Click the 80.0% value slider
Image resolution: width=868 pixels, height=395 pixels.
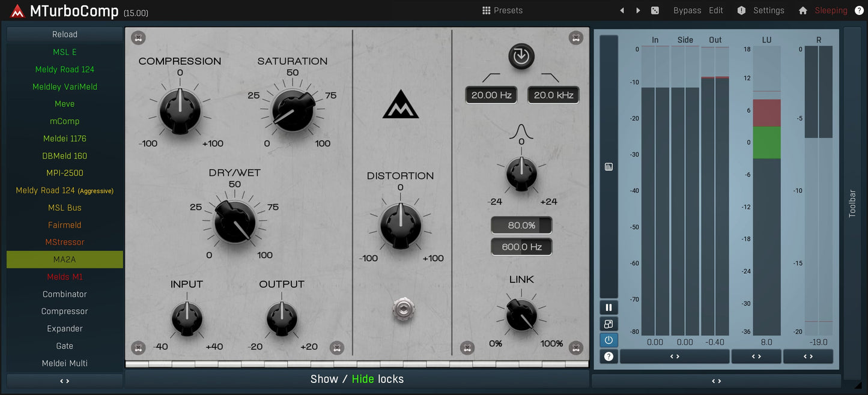(521, 225)
